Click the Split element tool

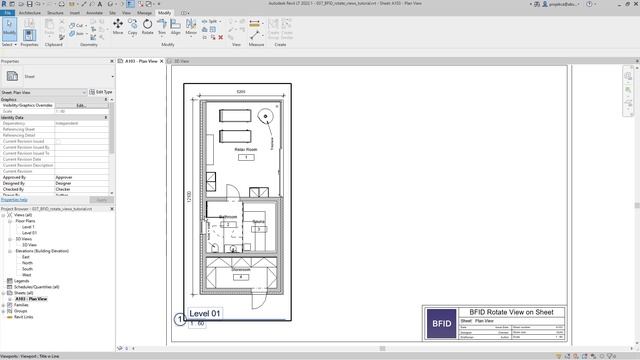[211, 21]
